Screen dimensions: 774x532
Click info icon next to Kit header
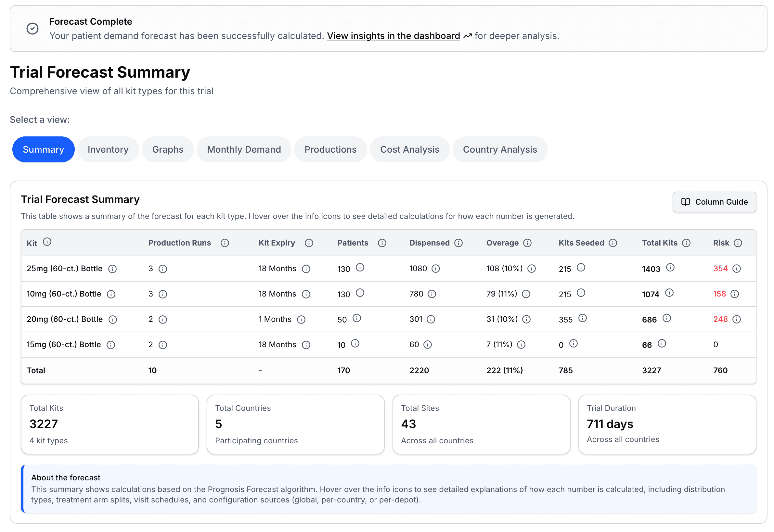click(47, 242)
